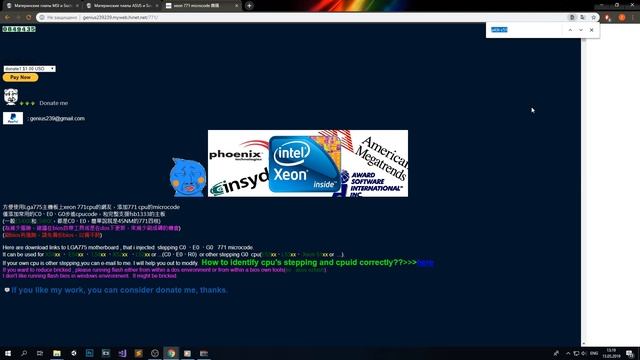Jump to previous find result with up arrow

click(570, 30)
